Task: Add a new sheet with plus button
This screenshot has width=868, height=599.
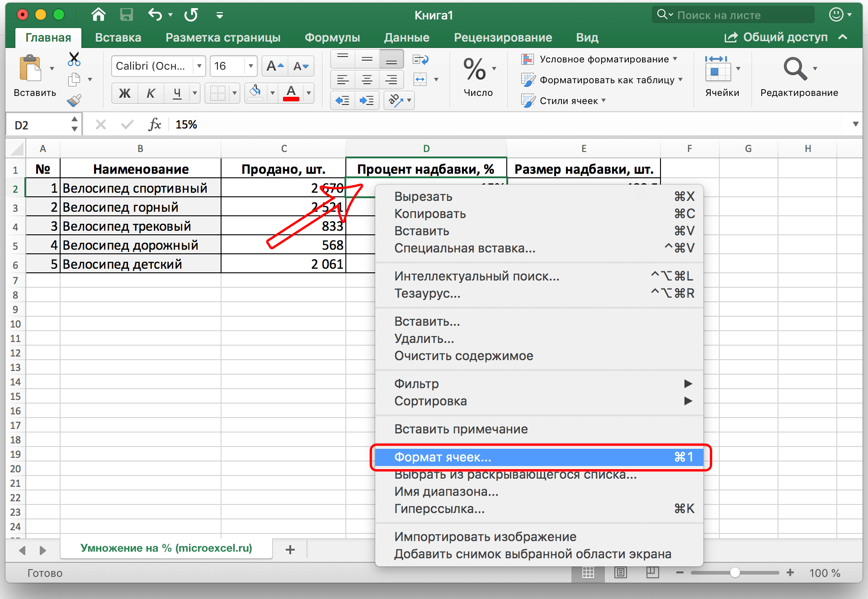Action: (290, 549)
